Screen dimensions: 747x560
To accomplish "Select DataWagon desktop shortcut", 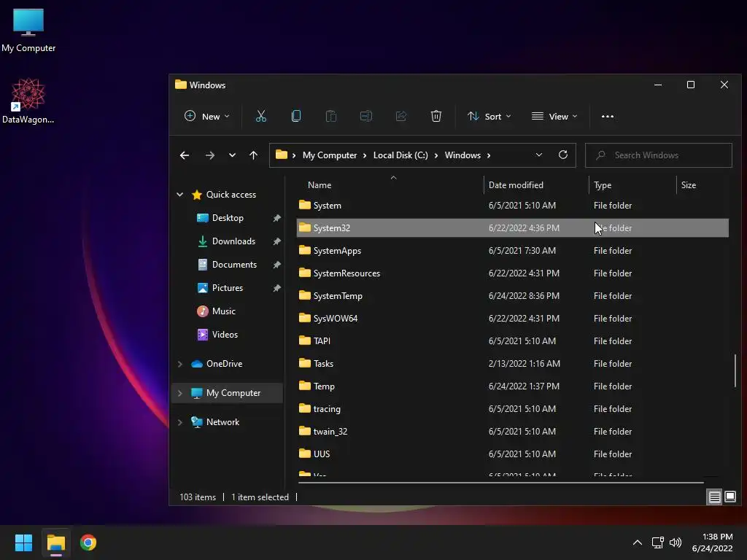I will (x=28, y=101).
